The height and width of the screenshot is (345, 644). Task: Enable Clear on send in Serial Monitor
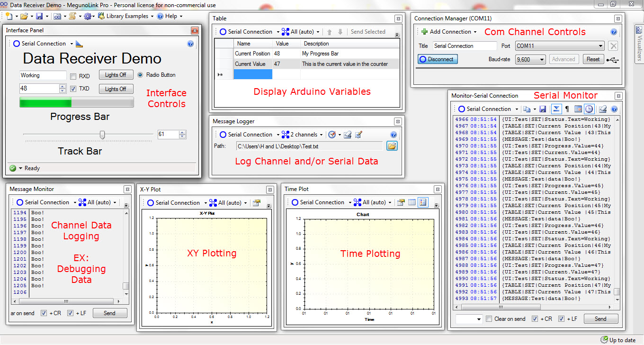[x=490, y=319]
